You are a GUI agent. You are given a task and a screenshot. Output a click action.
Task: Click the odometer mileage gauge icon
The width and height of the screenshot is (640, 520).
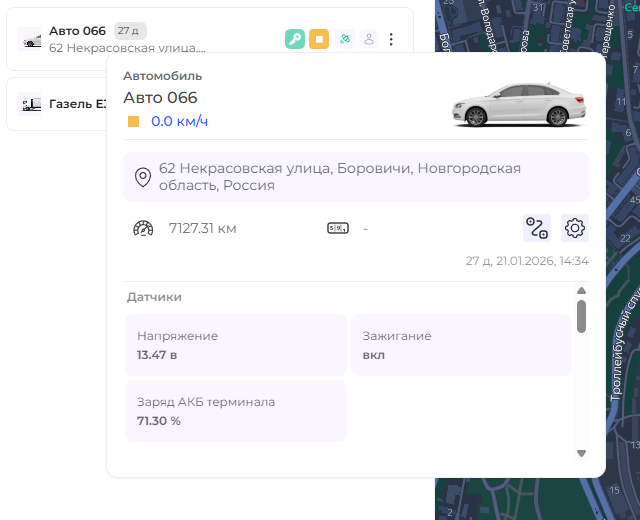coord(143,228)
